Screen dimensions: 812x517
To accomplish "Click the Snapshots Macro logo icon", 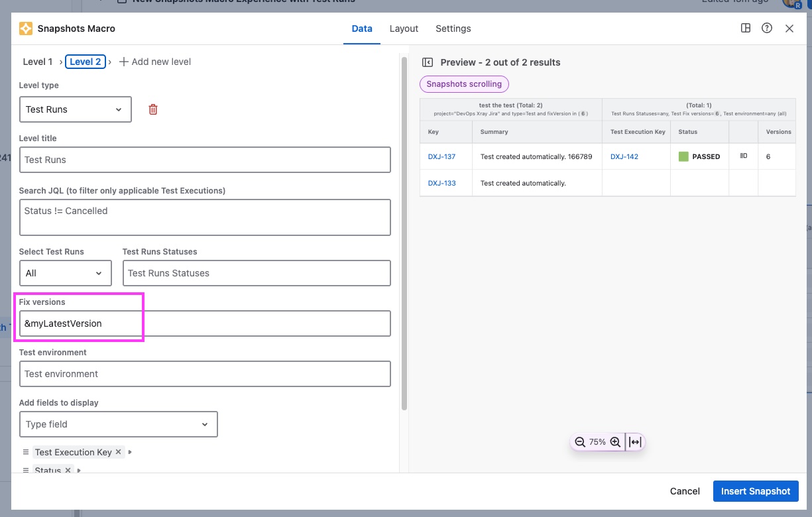I will click(26, 29).
